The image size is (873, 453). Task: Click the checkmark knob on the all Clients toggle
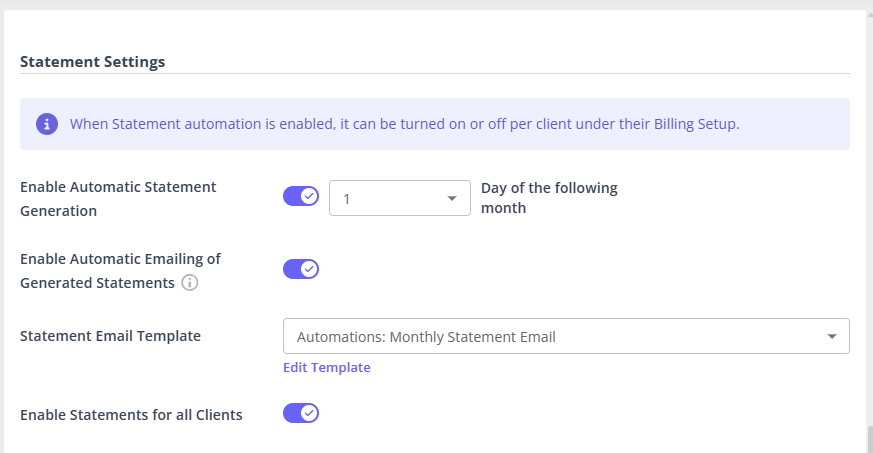click(x=309, y=413)
